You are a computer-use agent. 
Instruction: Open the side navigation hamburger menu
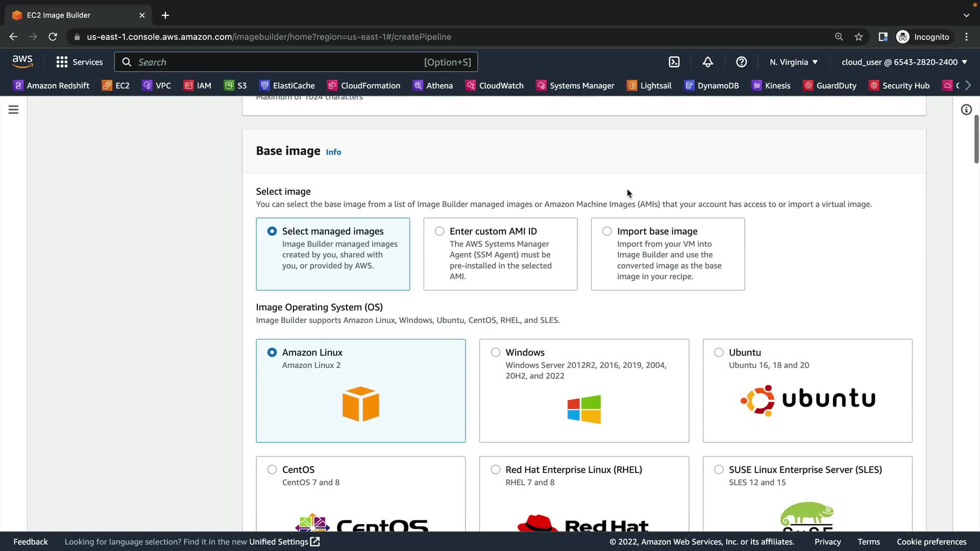14,110
